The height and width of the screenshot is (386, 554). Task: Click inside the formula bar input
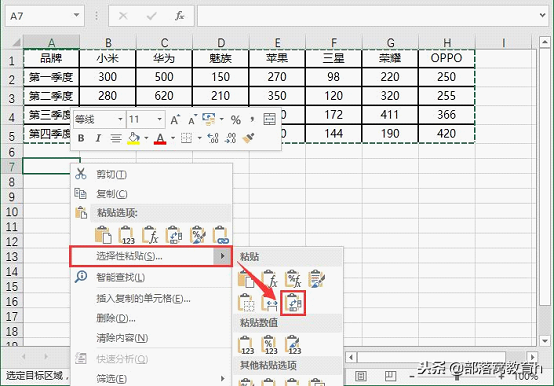click(367, 16)
